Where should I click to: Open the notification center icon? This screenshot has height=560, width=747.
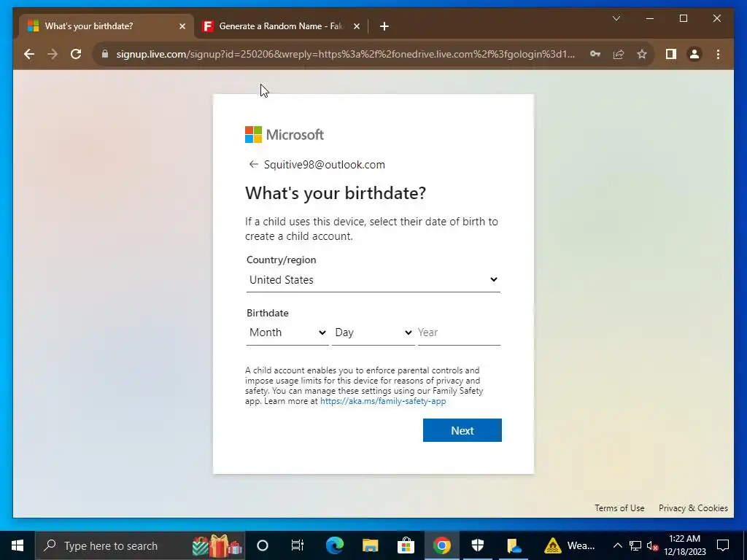pos(723,545)
